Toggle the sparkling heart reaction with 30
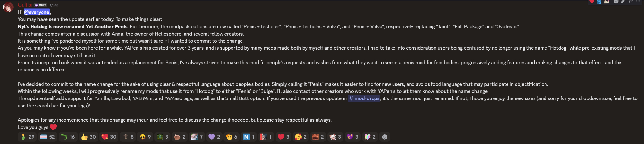Image resolution: width=644 pixels, height=144 pixels. pyautogui.click(x=109, y=137)
